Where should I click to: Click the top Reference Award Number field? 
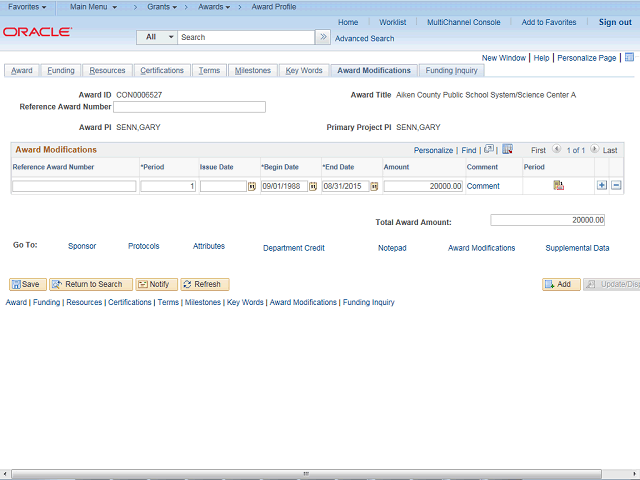(189, 107)
